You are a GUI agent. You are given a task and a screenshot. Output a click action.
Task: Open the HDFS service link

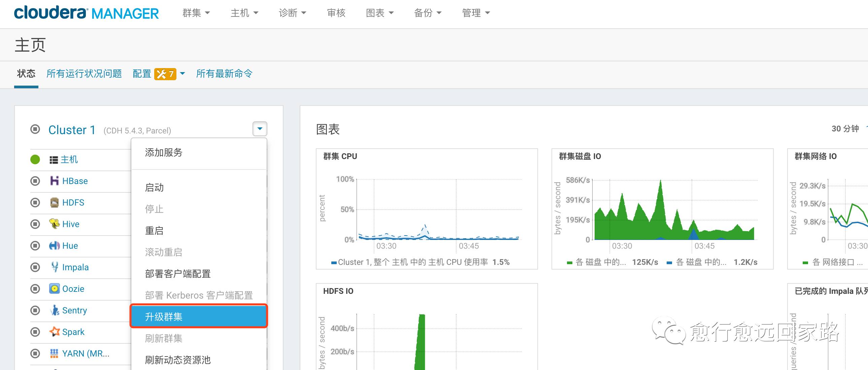tap(73, 203)
